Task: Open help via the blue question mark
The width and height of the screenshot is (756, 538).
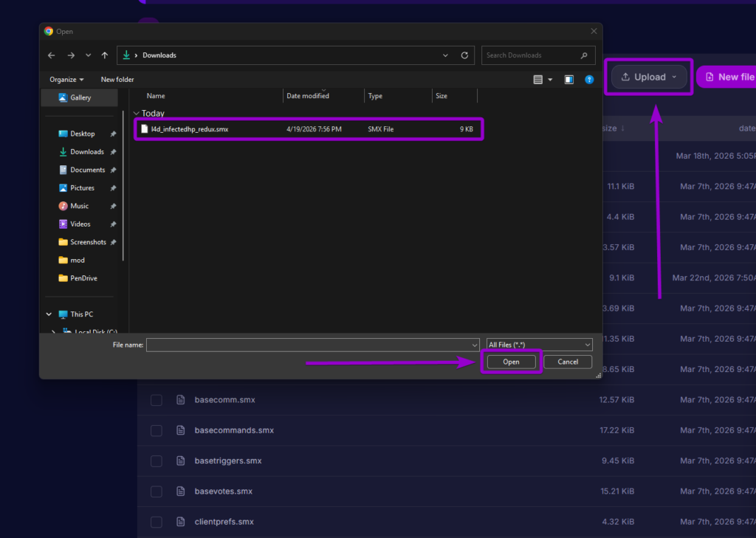Action: (x=588, y=79)
